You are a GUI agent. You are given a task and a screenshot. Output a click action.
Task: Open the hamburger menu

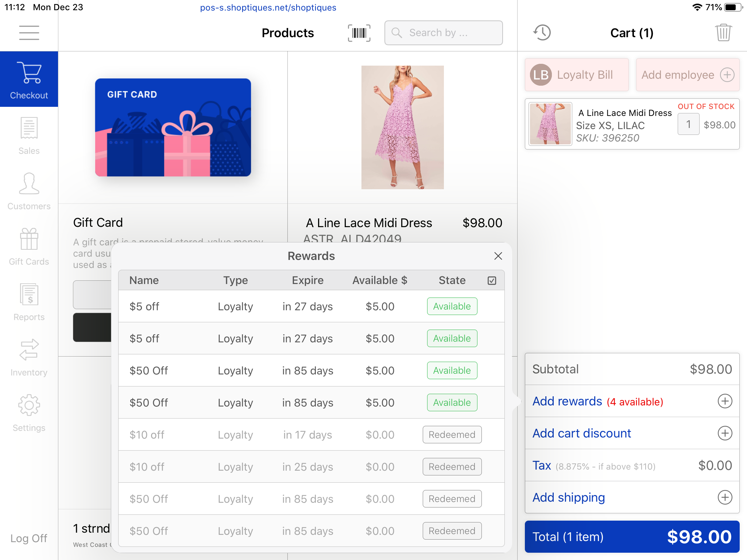click(29, 33)
